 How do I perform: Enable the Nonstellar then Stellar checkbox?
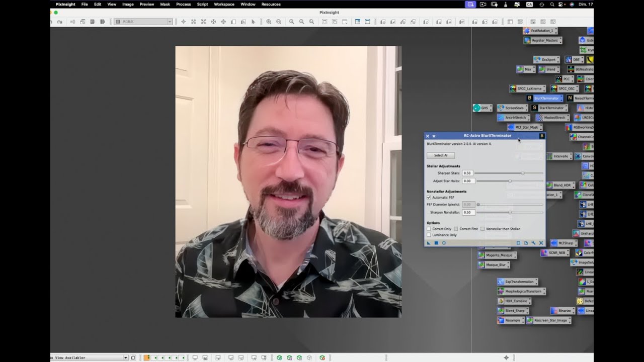(482, 229)
